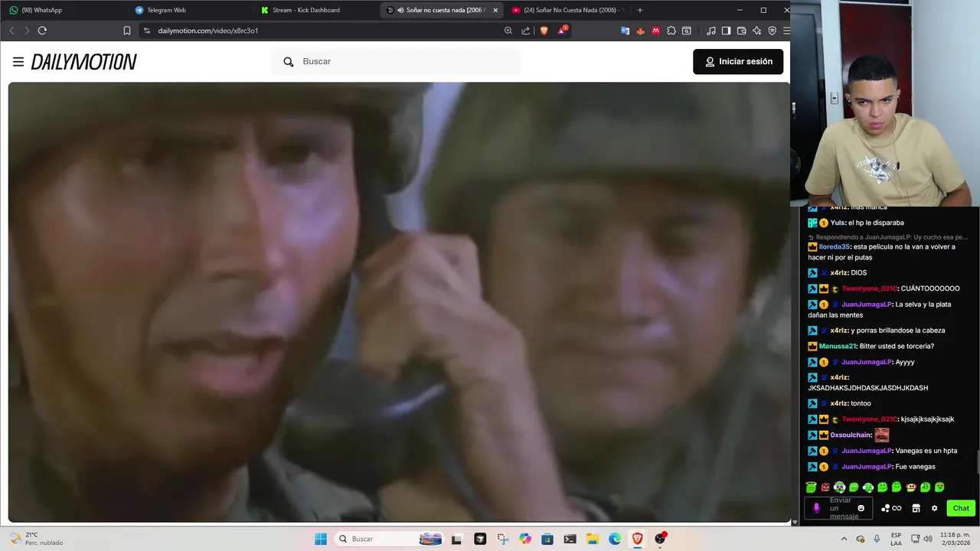The width and height of the screenshot is (980, 551).
Task: Open the tab search extension icon
Action: coord(687,31)
